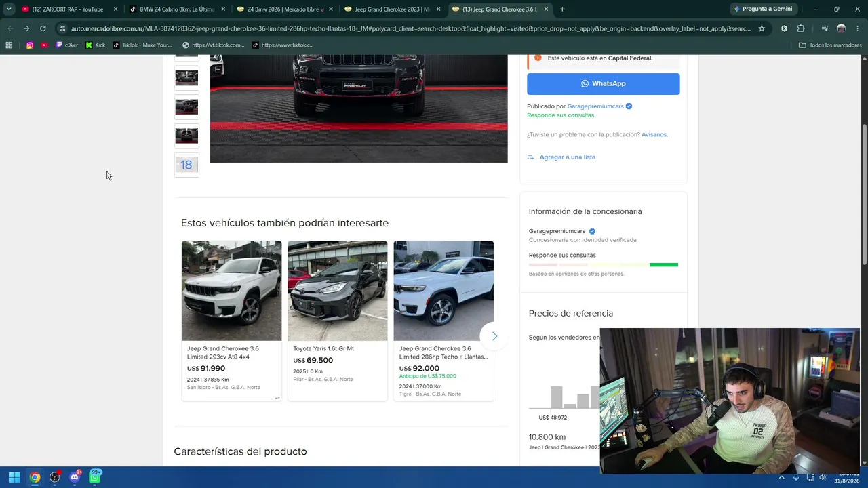Open the new tab plus button
Viewport: 868px width, 488px height.
pos(562,9)
